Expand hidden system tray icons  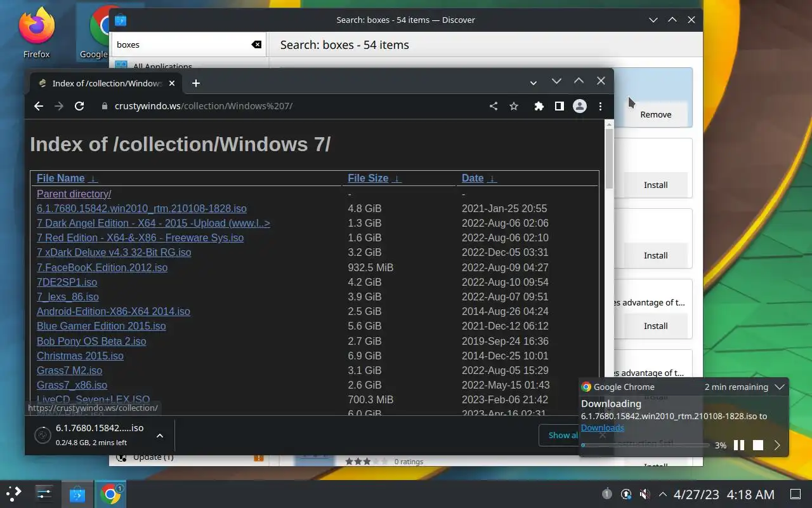(662, 494)
